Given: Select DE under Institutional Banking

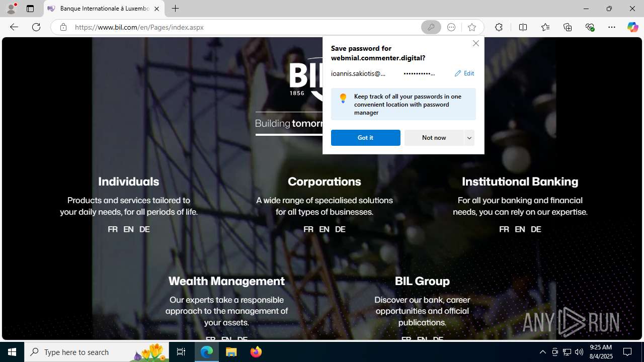Looking at the screenshot, I should coord(536,229).
